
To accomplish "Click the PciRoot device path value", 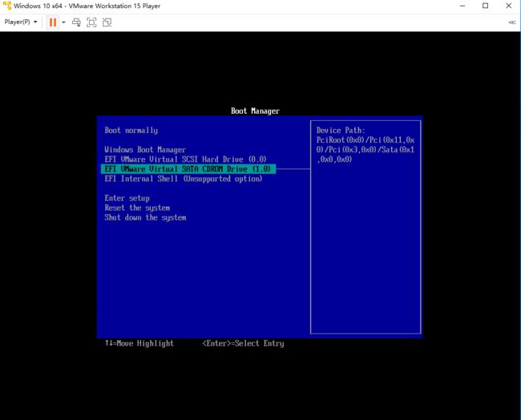I will pyautogui.click(x=366, y=150).
